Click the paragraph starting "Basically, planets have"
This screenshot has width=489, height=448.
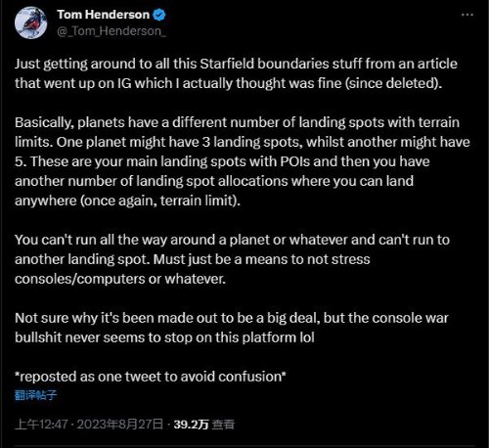243,161
